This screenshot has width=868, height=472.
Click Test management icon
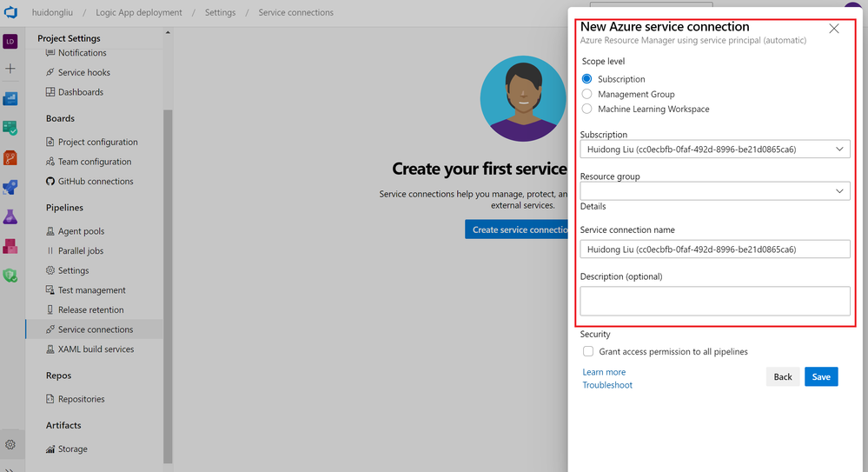tap(50, 289)
